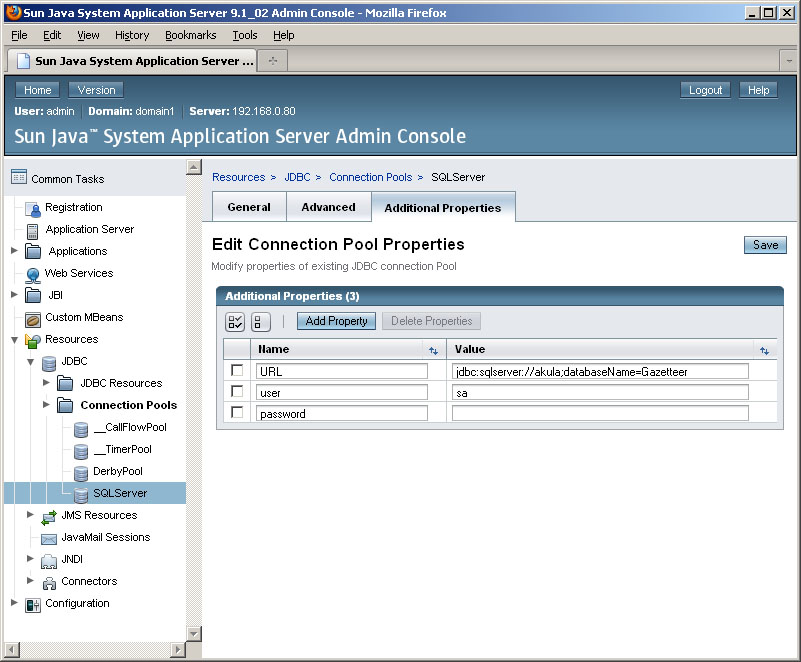Click the URL value input field
This screenshot has height=662, width=801.
(600, 371)
